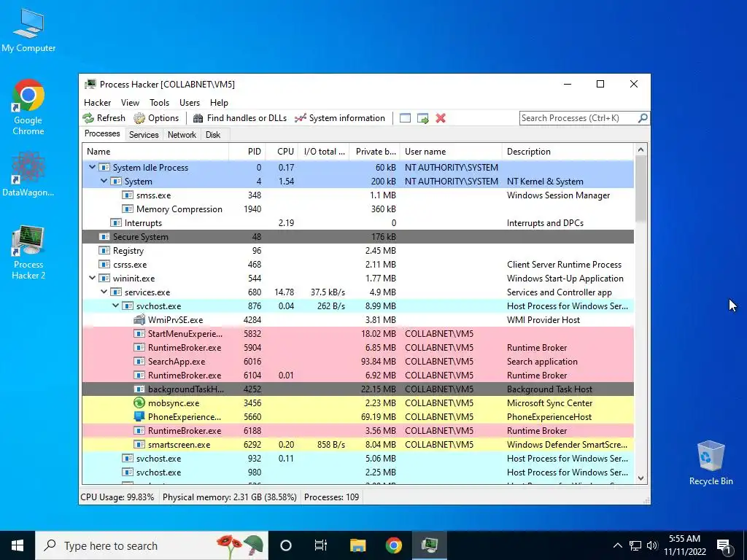Screen dimensions: 747x560
Task: Select the smss.exe process row
Action: coord(357,195)
